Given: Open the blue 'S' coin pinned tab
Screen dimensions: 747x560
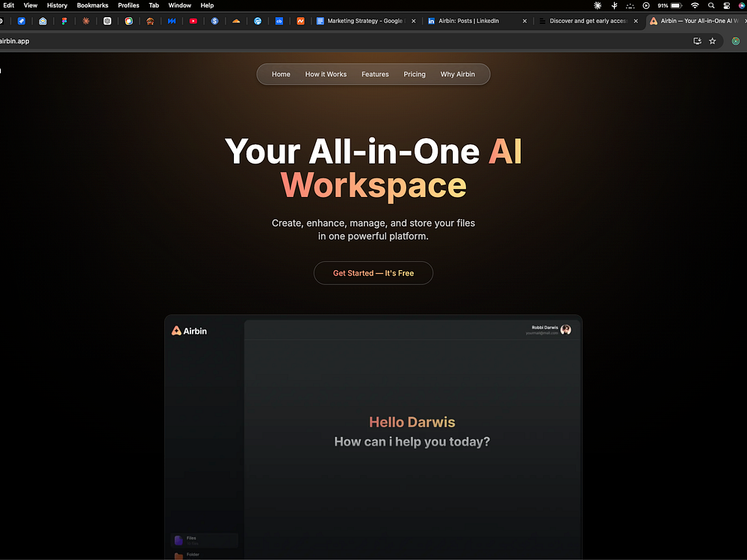Looking at the screenshot, I should [x=214, y=21].
